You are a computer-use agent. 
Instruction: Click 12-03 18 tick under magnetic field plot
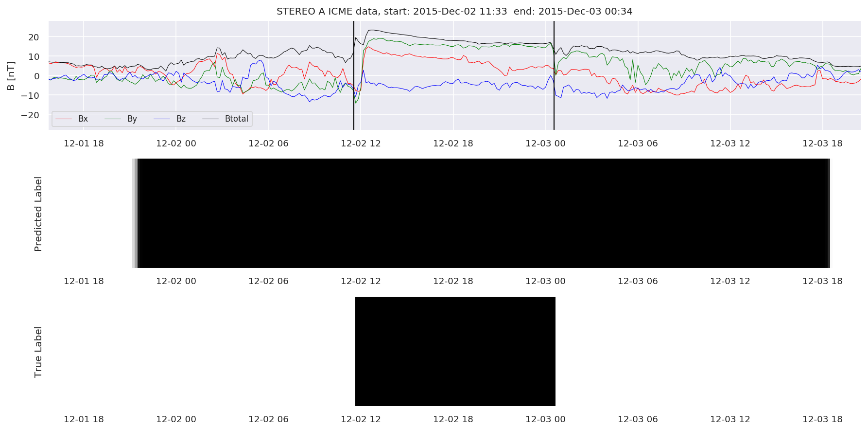pos(822,144)
